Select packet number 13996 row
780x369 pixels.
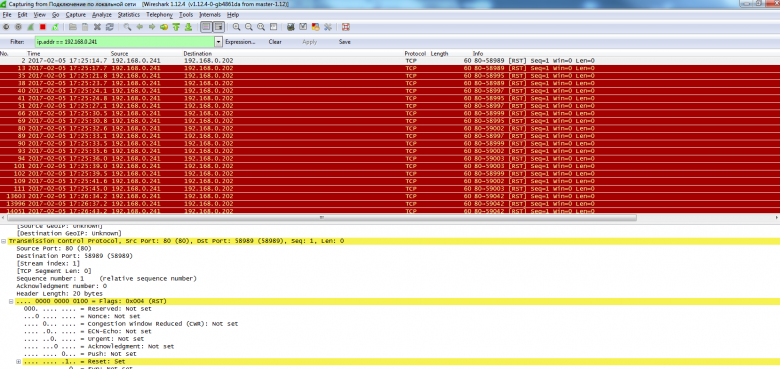pyautogui.click(x=390, y=203)
